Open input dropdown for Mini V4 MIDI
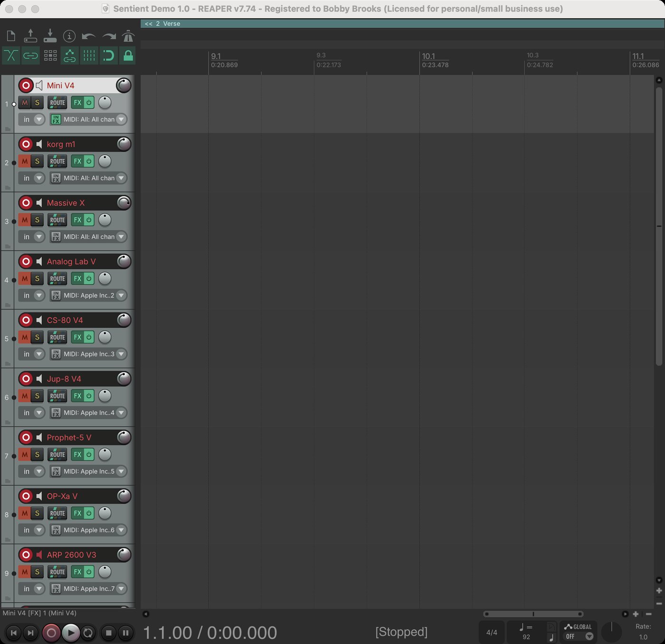 pyautogui.click(x=122, y=119)
